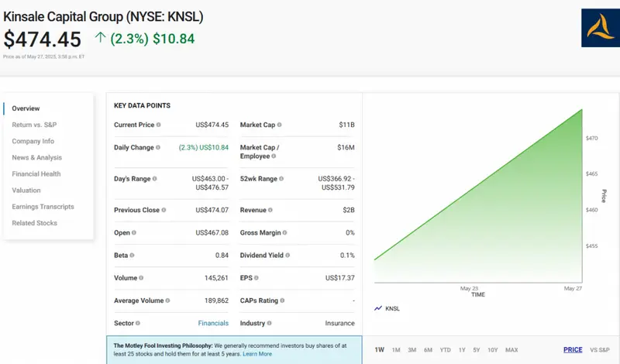Open the info icon next to Current Price
The height and width of the screenshot is (364, 620).
pos(159,125)
